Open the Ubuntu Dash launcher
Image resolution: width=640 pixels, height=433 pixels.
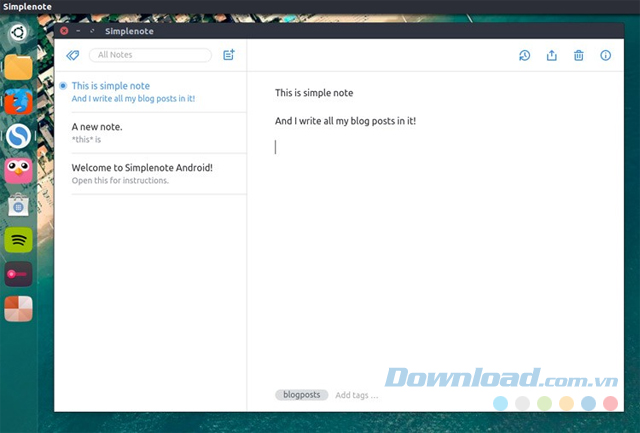(x=19, y=32)
